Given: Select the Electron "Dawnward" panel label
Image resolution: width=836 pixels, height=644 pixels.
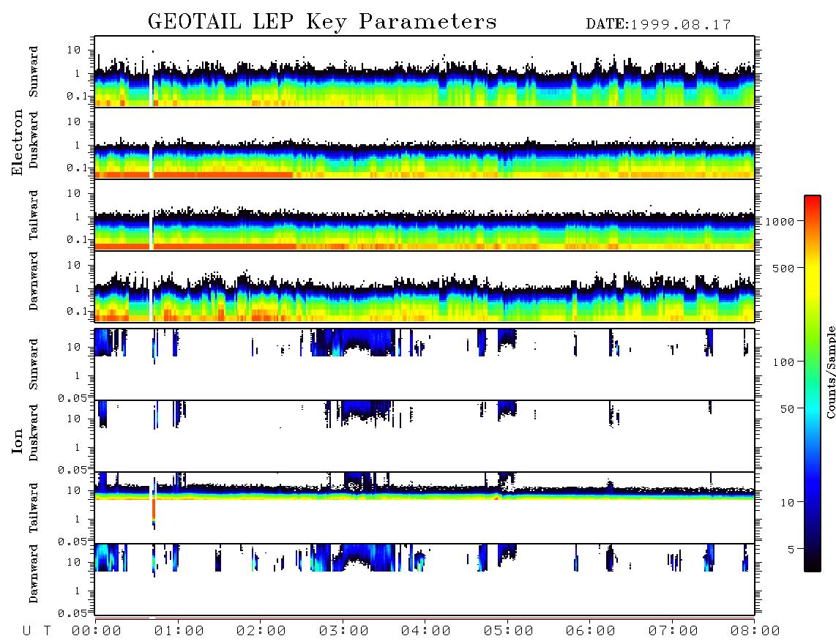Looking at the screenshot, I should [x=34, y=281].
